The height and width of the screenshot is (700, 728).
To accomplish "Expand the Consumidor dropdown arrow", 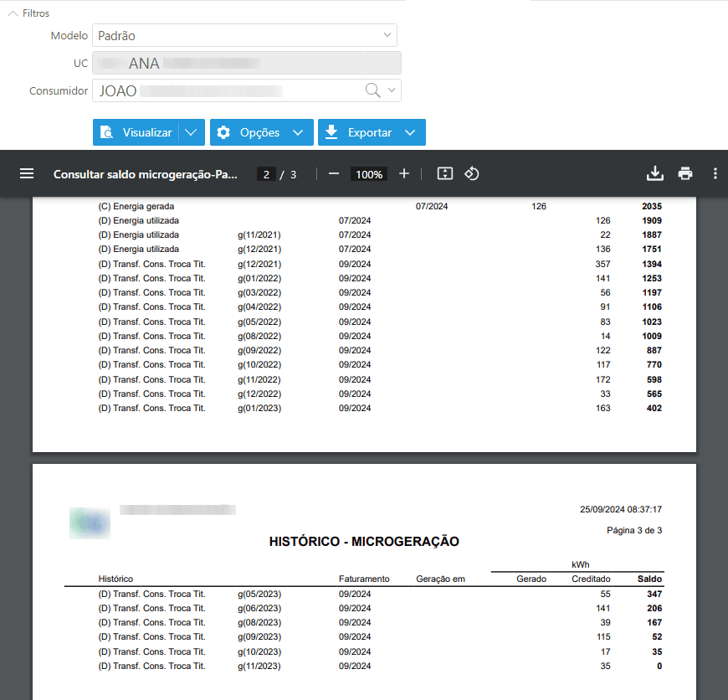I will (x=391, y=90).
